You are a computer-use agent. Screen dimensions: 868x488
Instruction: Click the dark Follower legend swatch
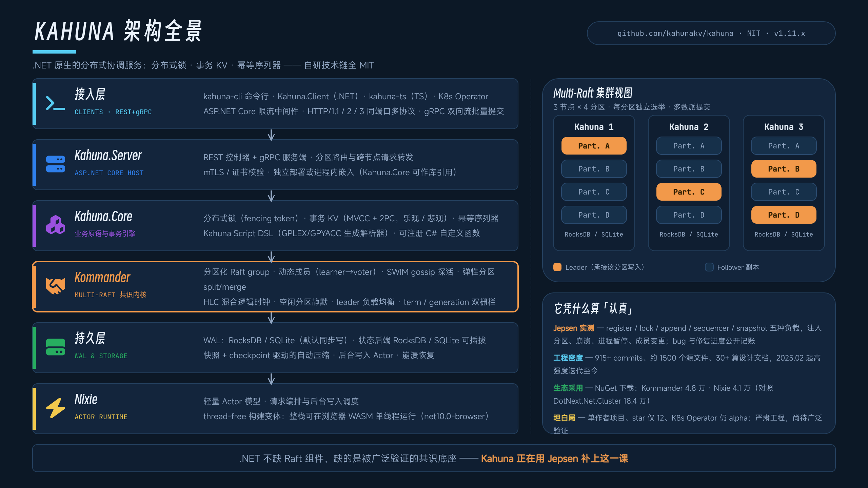(709, 267)
